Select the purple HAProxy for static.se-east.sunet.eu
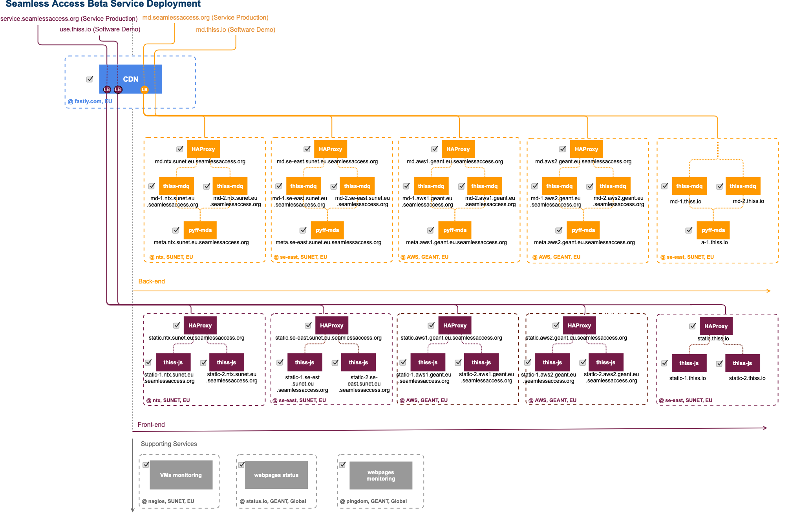Viewport: 790px width, 532px height. [332, 325]
